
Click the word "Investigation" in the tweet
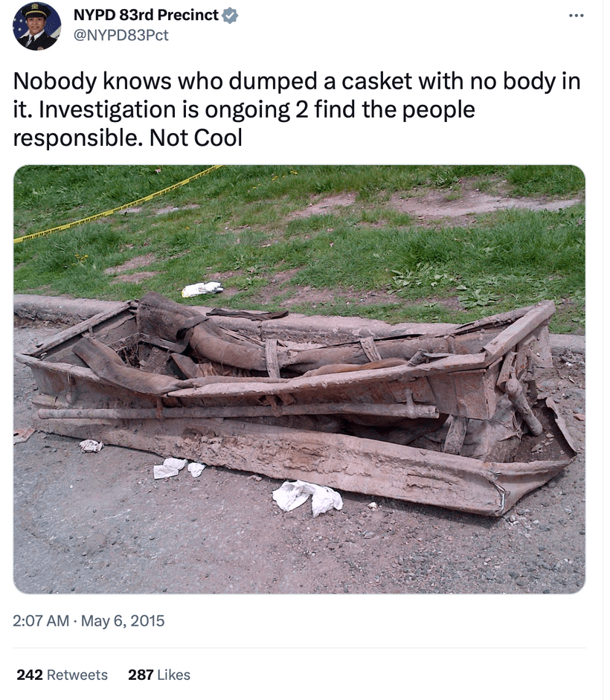click(x=107, y=110)
